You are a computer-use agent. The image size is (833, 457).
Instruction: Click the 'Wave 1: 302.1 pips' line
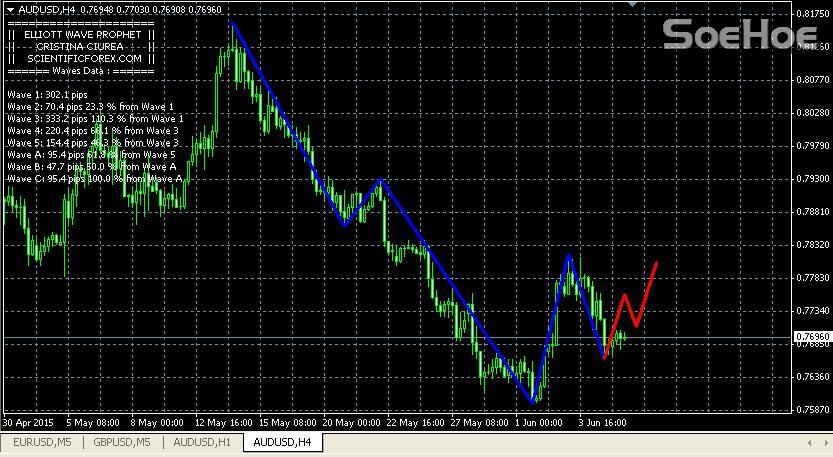click(x=47, y=95)
